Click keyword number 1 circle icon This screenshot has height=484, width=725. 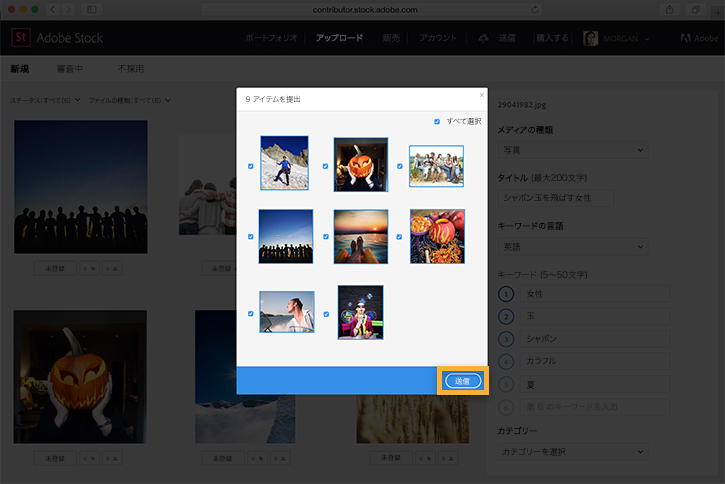tap(506, 294)
